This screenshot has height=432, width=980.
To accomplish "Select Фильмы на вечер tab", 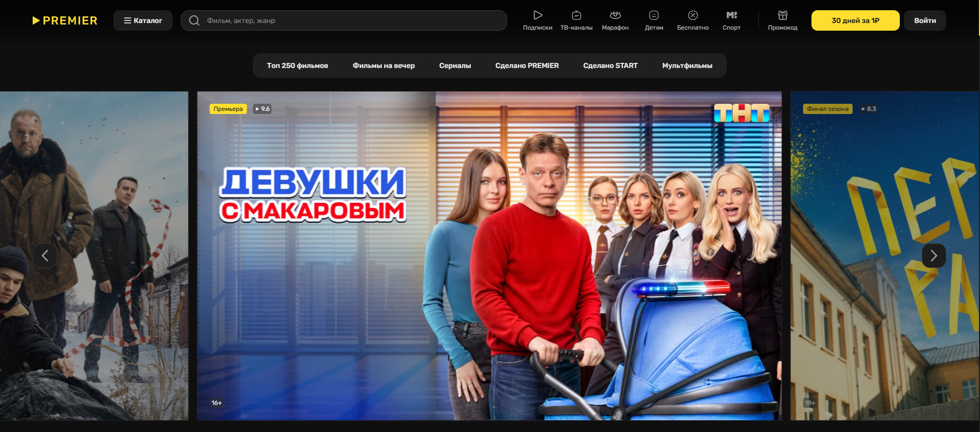I will (x=384, y=65).
